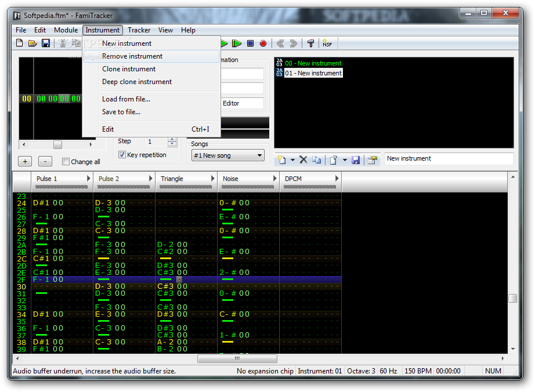Image resolution: width=535 pixels, height=392 pixels.
Task: Click the Next frame double-arrow icon
Action: pyautogui.click(x=293, y=43)
